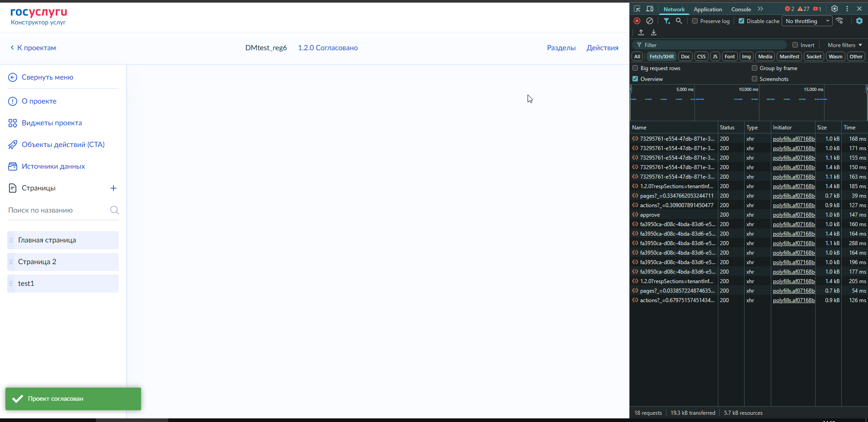Open initiator link of the approve request
Image resolution: width=868 pixels, height=422 pixels.
coord(794,215)
